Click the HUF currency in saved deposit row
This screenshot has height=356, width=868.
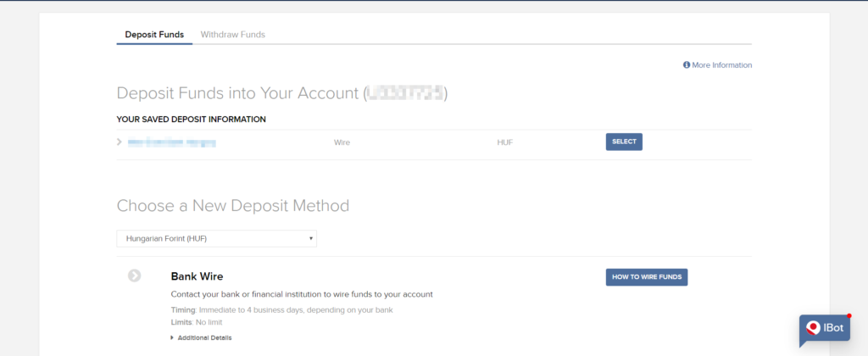[505, 142]
